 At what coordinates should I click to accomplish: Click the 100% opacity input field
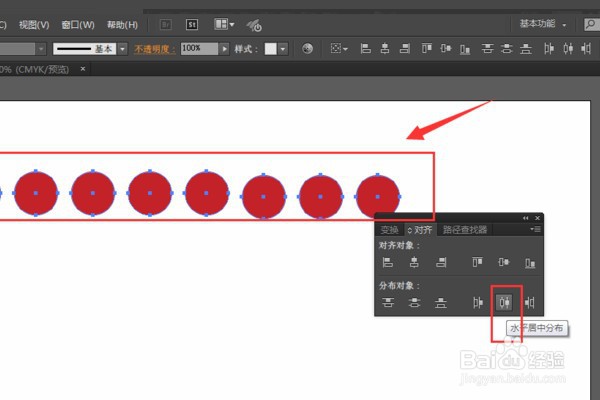[199, 49]
